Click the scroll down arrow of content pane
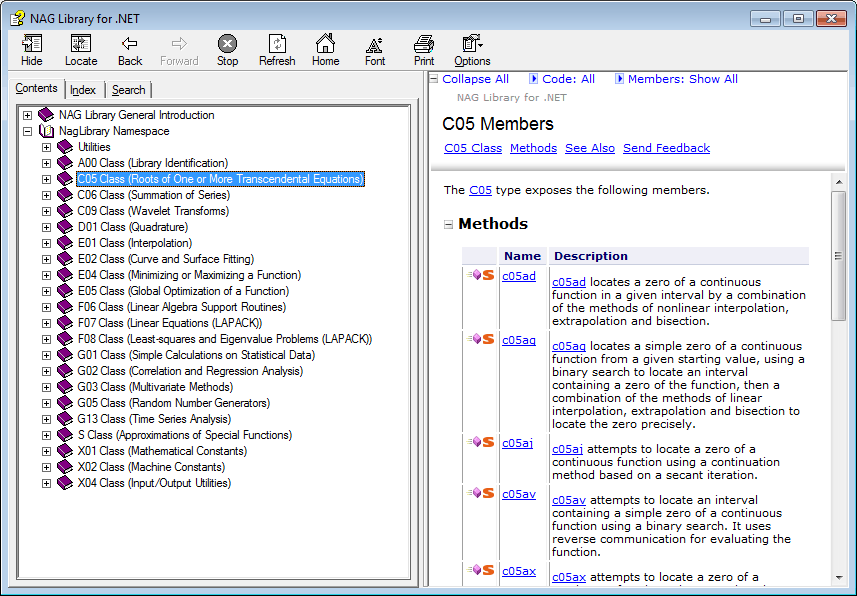857x596 pixels. click(x=838, y=577)
